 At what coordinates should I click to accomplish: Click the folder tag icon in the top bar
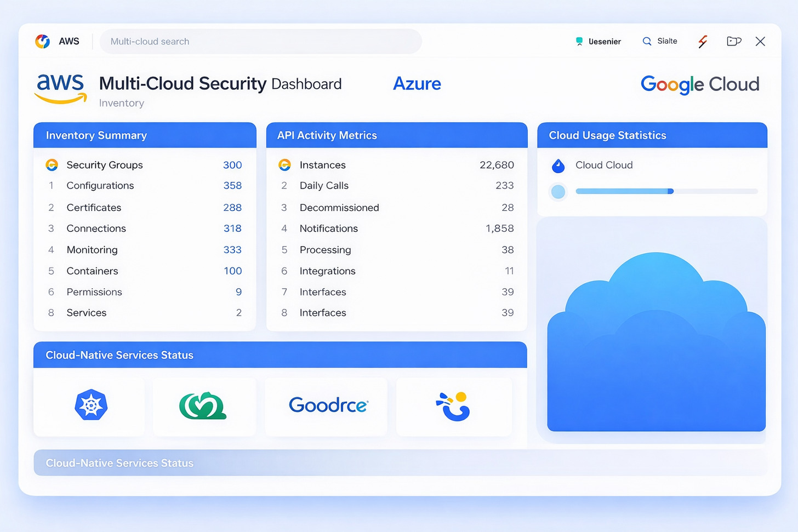point(733,42)
